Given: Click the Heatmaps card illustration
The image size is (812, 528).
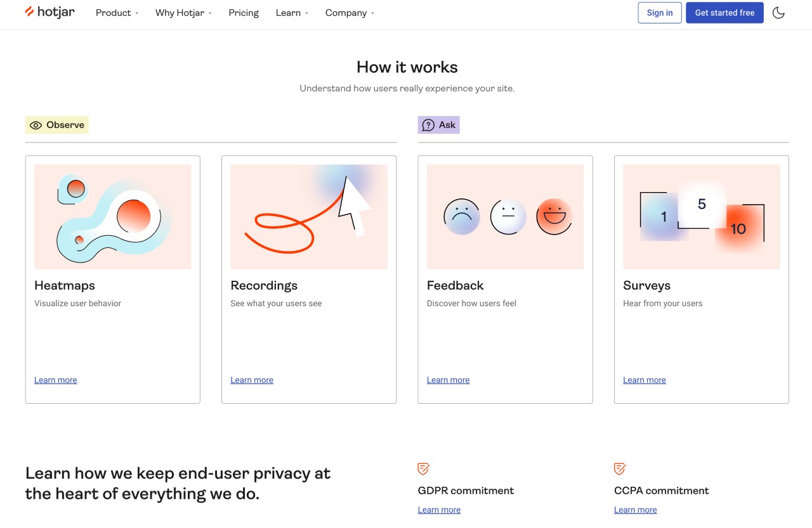Looking at the screenshot, I should (x=112, y=216).
